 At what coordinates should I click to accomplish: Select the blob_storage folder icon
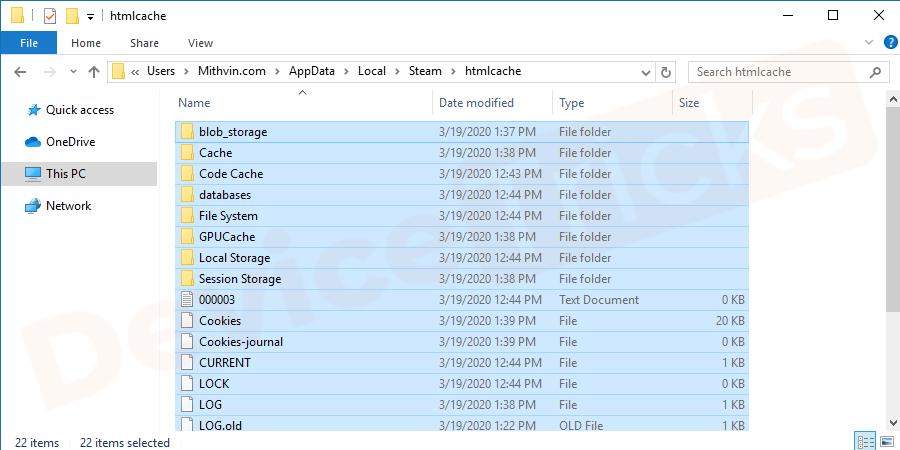[x=187, y=131]
